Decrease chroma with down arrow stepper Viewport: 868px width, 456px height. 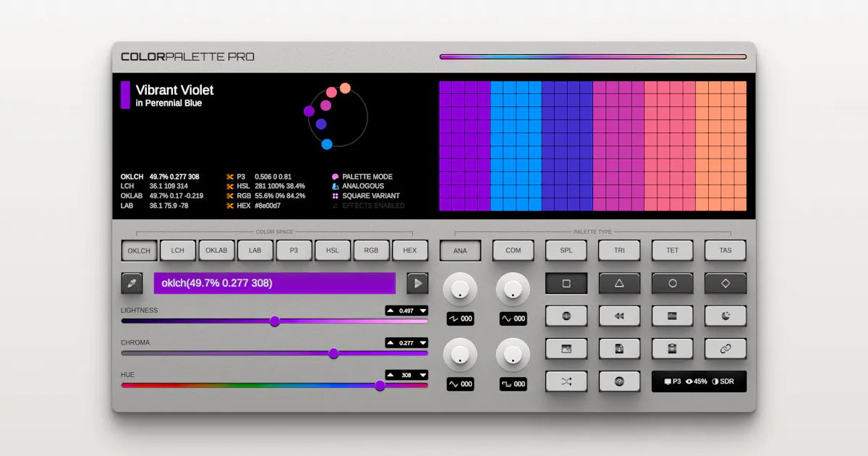422,343
